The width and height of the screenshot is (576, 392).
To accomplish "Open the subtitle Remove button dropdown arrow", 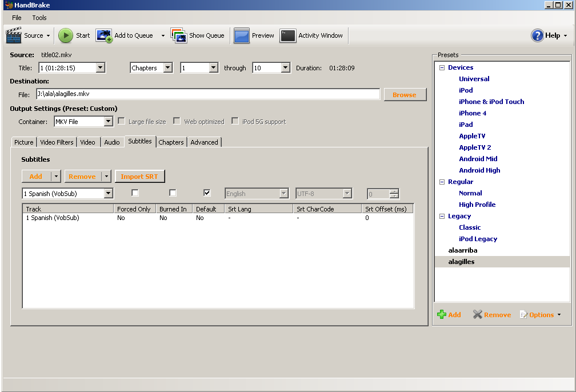I will tap(106, 177).
